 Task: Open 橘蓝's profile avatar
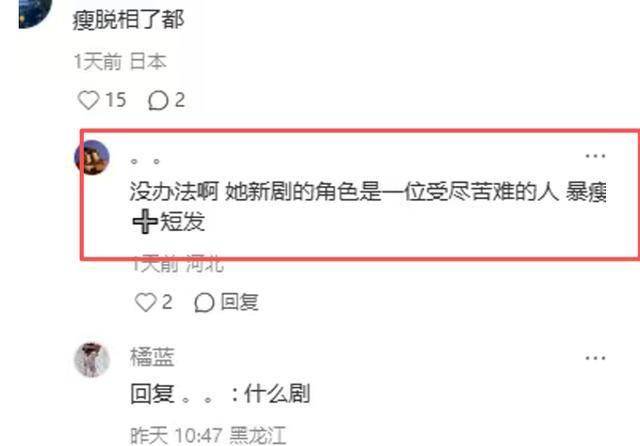92,360
